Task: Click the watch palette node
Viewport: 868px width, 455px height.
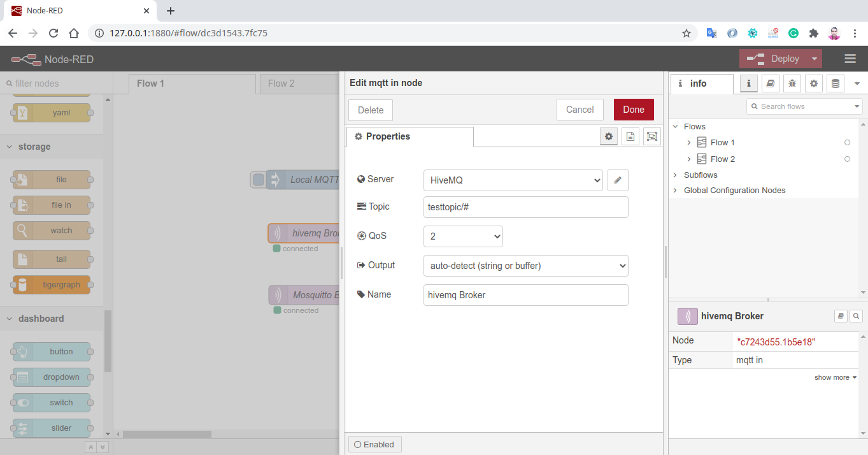Action: 52,231
